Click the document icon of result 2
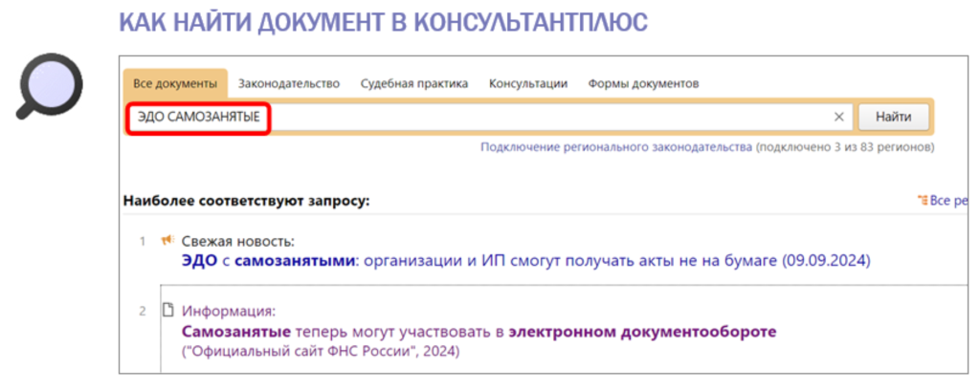The height and width of the screenshot is (391, 980). click(167, 310)
